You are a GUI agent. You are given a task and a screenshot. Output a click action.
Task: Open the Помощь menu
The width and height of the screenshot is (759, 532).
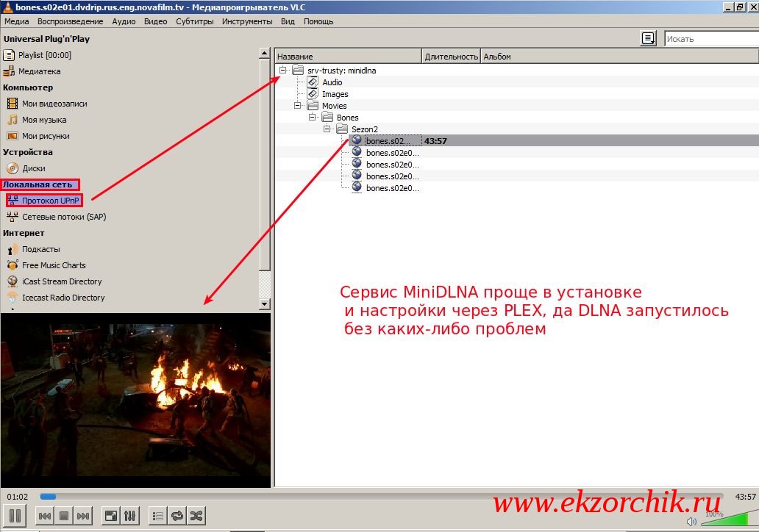318,21
